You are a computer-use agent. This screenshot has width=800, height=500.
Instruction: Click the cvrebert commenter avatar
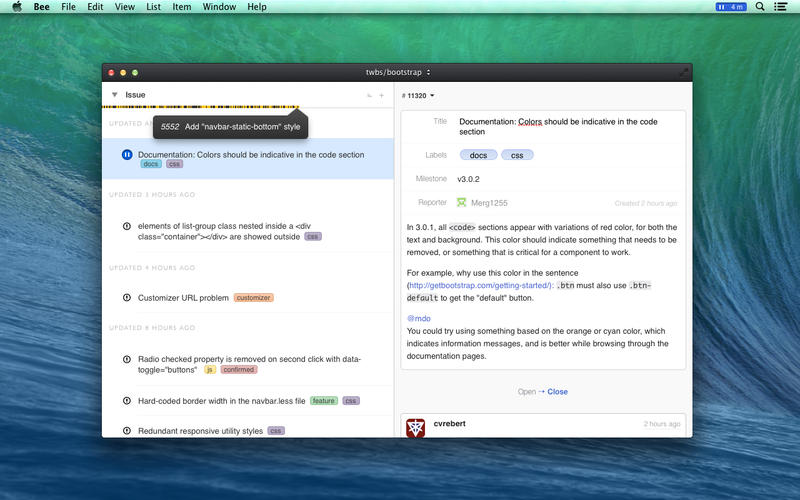[416, 427]
